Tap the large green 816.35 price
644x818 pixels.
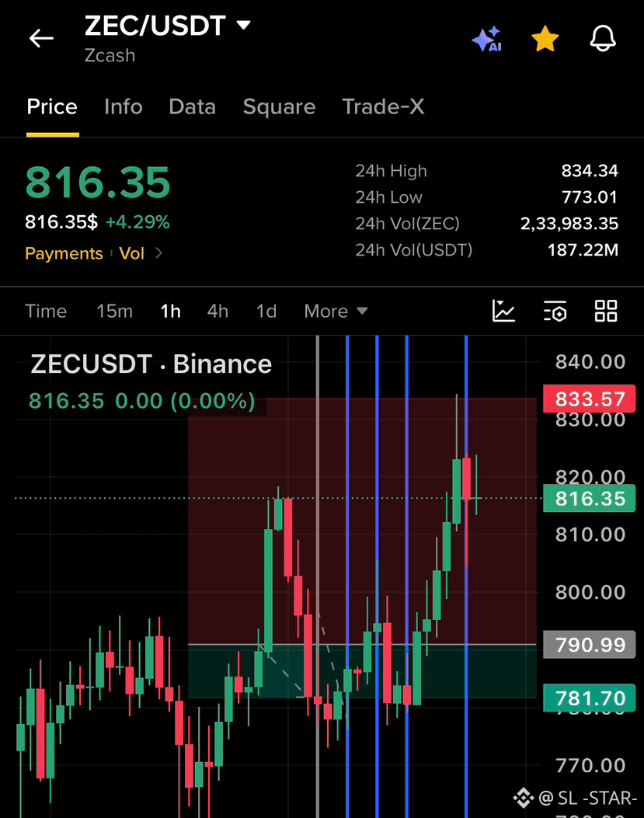point(98,183)
